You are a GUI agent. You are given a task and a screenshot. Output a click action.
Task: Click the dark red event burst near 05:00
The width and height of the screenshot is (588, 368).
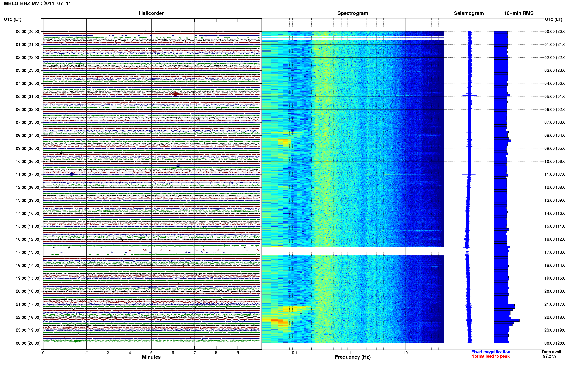point(176,94)
